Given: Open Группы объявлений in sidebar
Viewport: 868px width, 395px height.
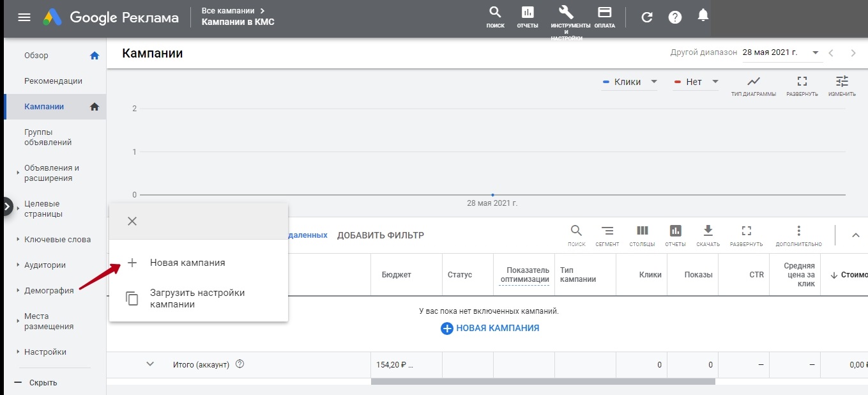Looking at the screenshot, I should tap(48, 137).
